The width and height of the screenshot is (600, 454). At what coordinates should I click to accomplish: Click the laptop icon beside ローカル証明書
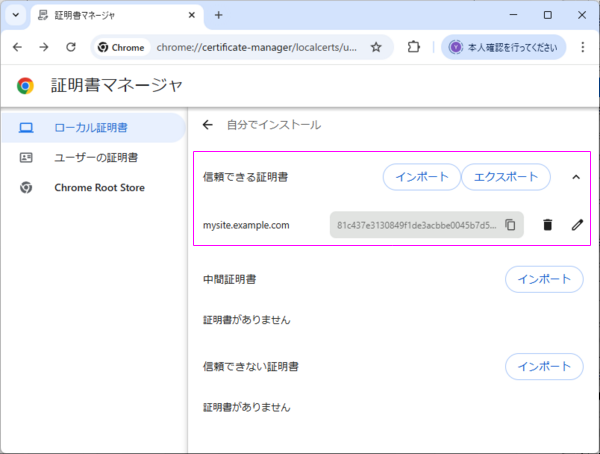pos(26,127)
